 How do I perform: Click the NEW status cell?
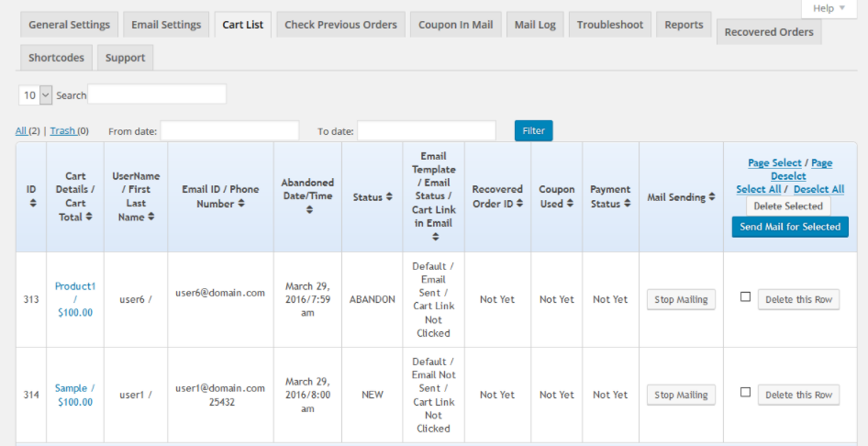click(373, 396)
